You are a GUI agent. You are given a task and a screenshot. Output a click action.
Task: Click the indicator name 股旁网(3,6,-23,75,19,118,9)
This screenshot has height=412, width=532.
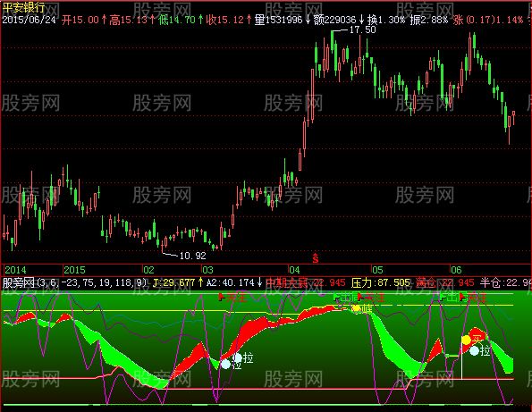click(75, 282)
